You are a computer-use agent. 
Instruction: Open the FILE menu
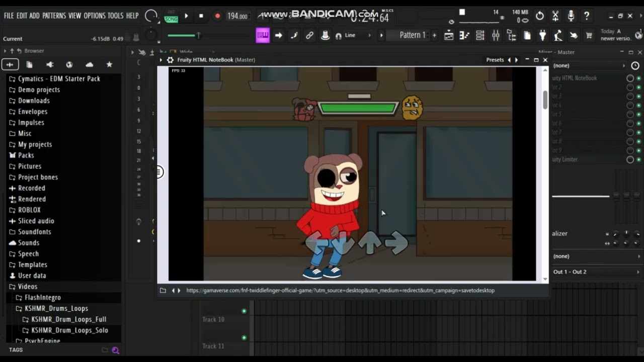pyautogui.click(x=9, y=16)
